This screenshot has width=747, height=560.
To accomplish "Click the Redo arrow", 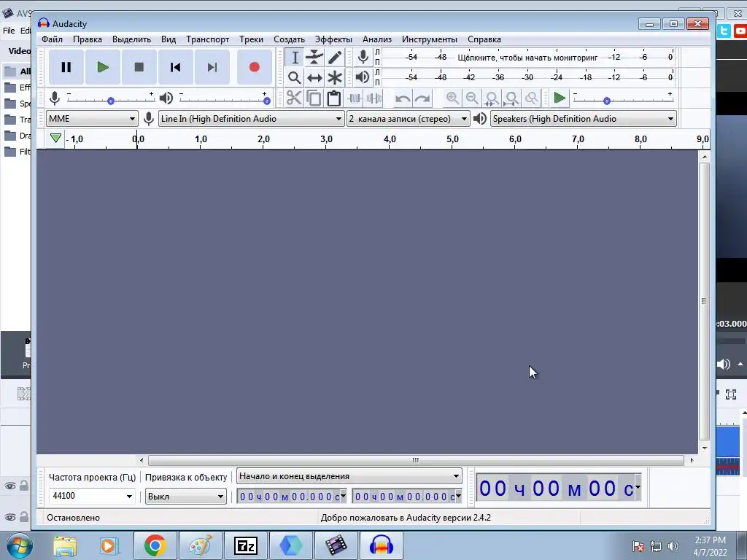I will [x=422, y=98].
